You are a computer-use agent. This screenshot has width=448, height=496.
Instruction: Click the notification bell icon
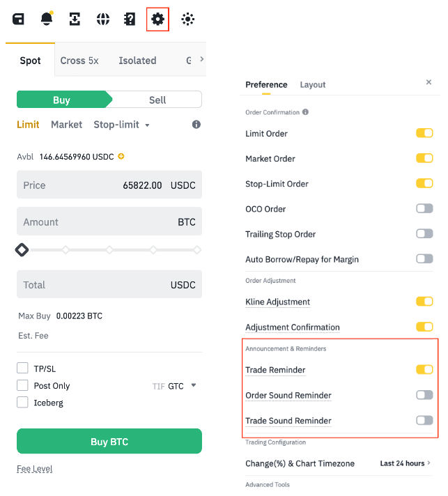coord(47,20)
